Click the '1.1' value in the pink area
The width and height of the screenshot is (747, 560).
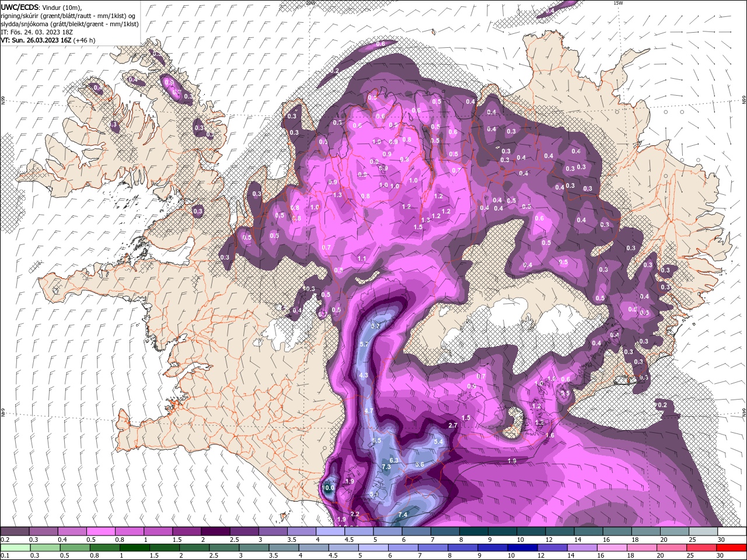[x=362, y=259]
